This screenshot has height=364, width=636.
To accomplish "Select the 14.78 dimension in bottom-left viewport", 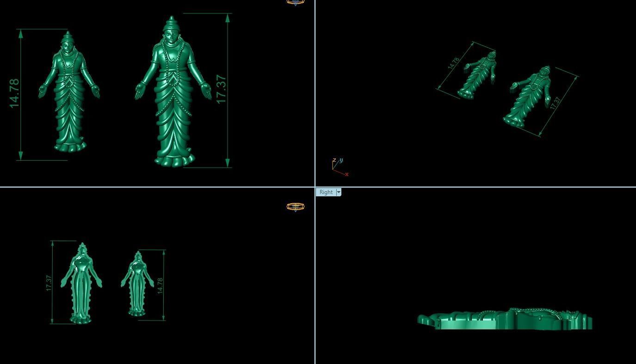I will tap(160, 285).
